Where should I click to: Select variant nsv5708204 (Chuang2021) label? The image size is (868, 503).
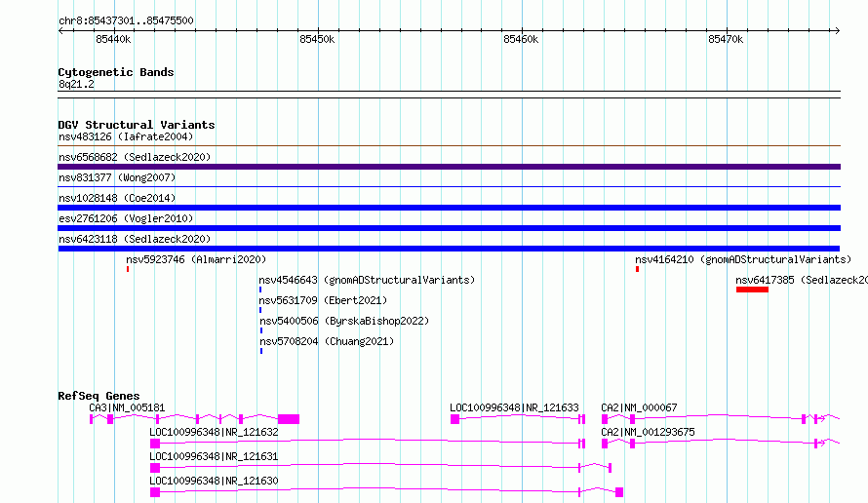coord(327,341)
